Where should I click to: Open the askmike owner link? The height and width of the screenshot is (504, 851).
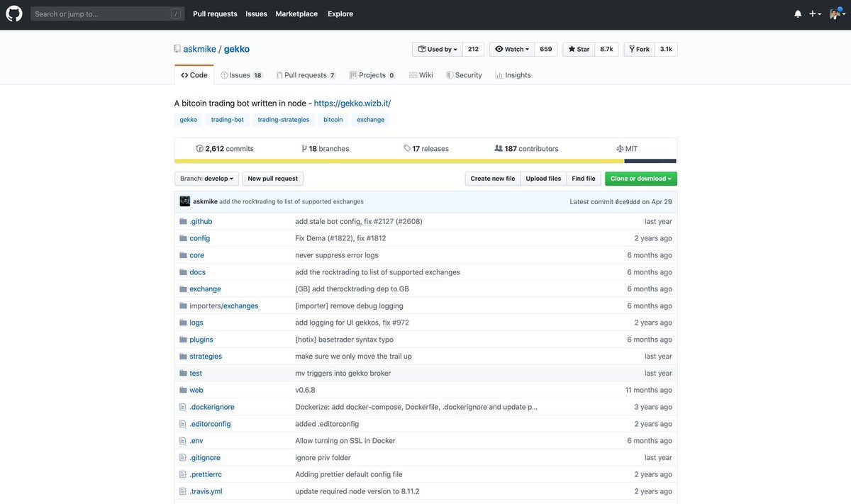tap(199, 49)
